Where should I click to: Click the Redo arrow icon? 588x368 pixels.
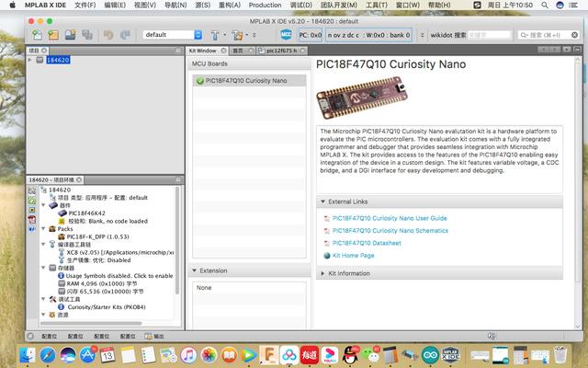tap(125, 35)
